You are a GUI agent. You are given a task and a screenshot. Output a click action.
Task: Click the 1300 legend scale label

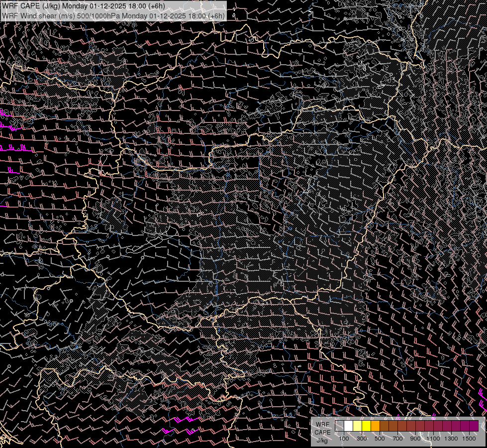pos(451,439)
